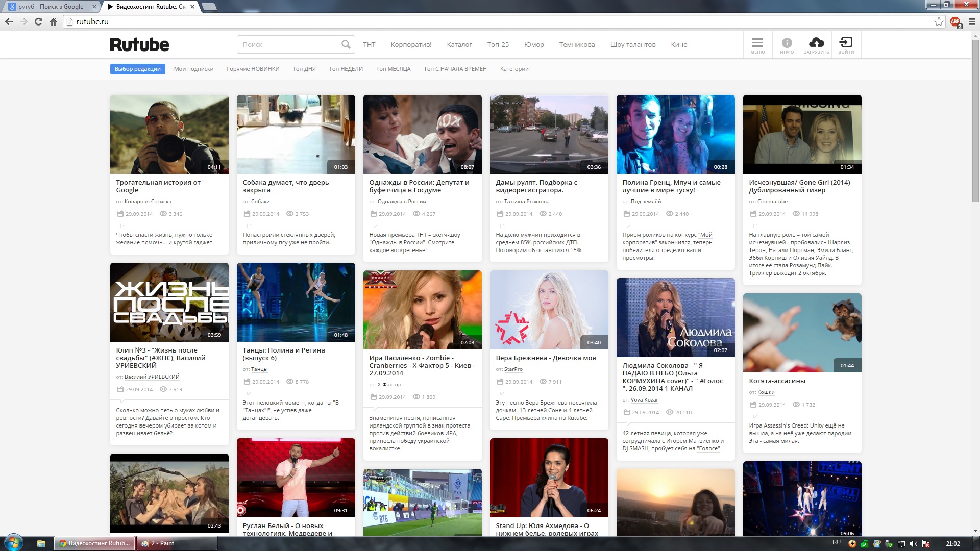980x551 pixels.
Task: Open Жизнь после свадьбы thumbnail
Action: pos(169,302)
